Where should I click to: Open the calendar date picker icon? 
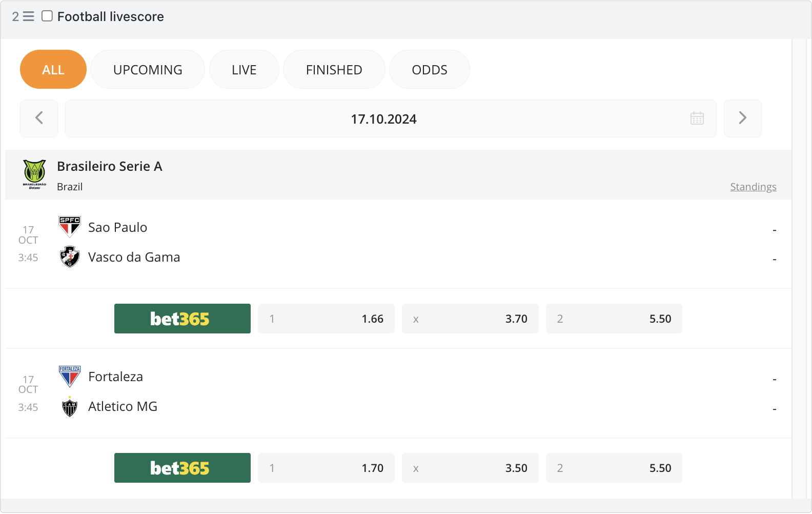(x=697, y=118)
